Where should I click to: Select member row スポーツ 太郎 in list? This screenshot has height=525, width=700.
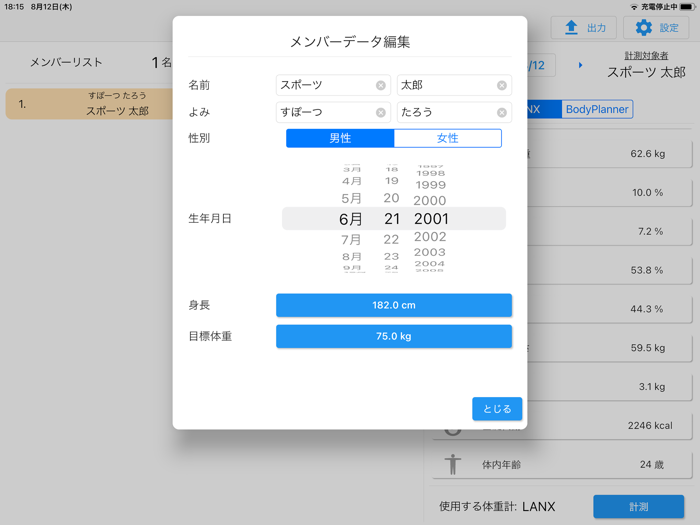click(89, 104)
